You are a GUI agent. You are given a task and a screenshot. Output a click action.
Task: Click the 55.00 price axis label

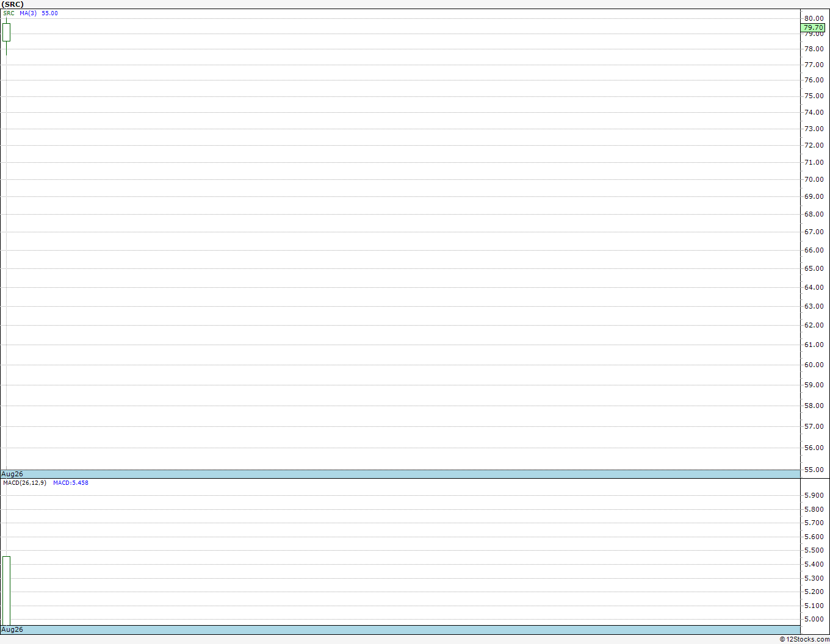(814, 470)
